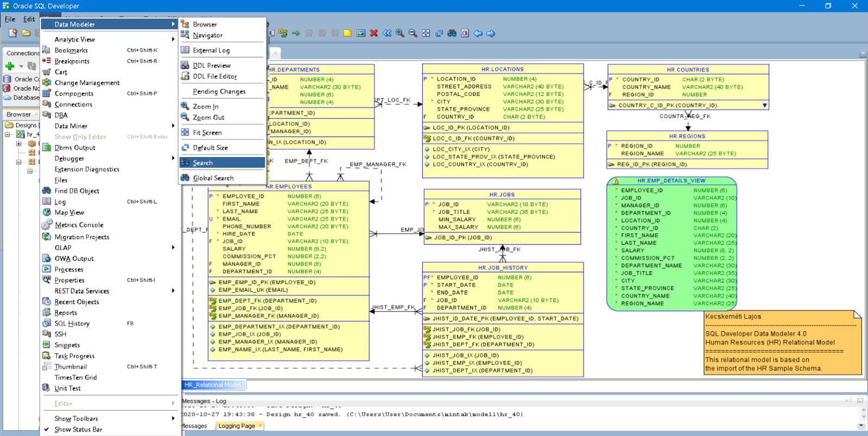
Task: Click the blue forward arrow toolbar icon
Action: click(491, 33)
